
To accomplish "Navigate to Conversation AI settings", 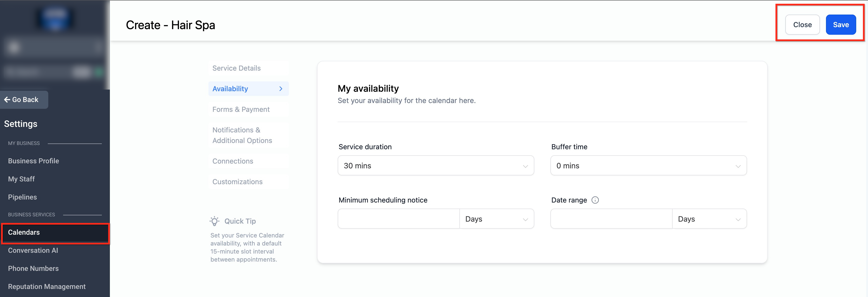I will pyautogui.click(x=33, y=251).
